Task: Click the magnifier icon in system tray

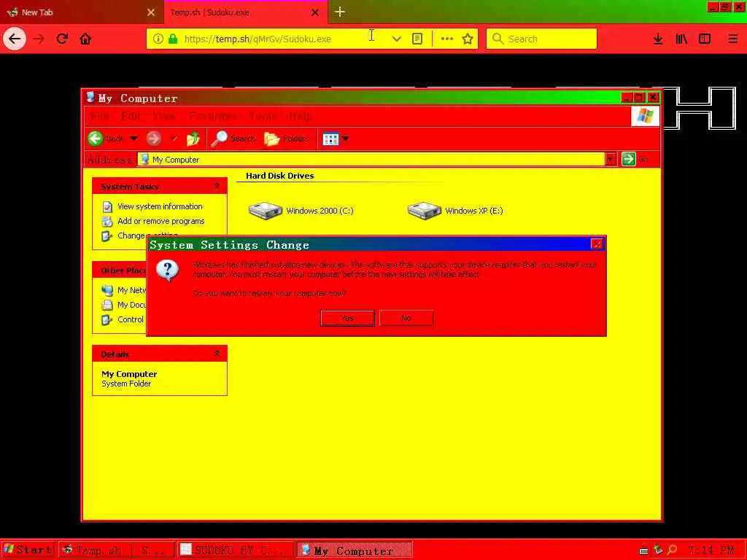Action: [672, 550]
